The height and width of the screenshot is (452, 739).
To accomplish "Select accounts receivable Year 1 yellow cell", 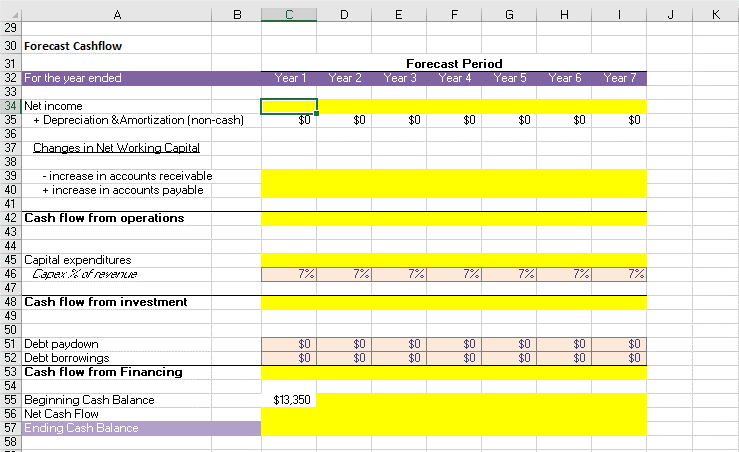I will point(289,176).
